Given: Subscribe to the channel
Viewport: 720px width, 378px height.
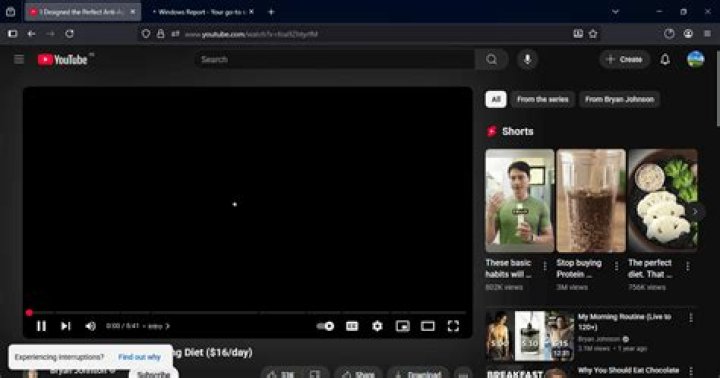Looking at the screenshot, I should [153, 374].
